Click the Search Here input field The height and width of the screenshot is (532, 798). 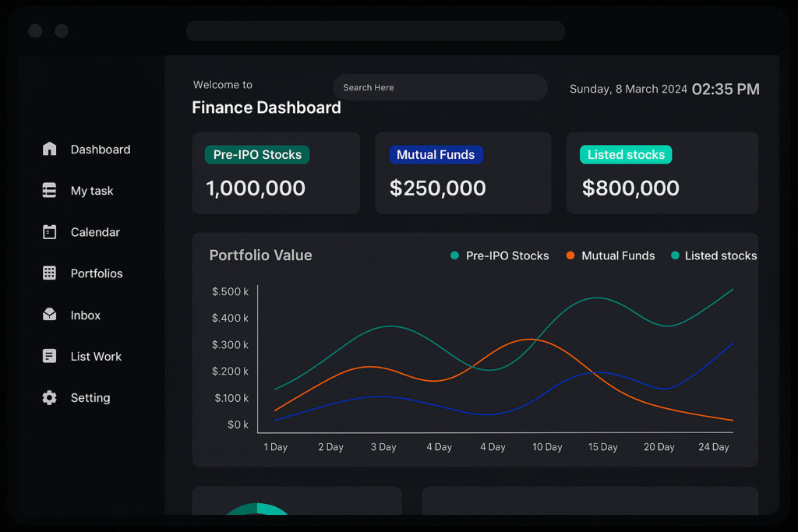coord(440,87)
